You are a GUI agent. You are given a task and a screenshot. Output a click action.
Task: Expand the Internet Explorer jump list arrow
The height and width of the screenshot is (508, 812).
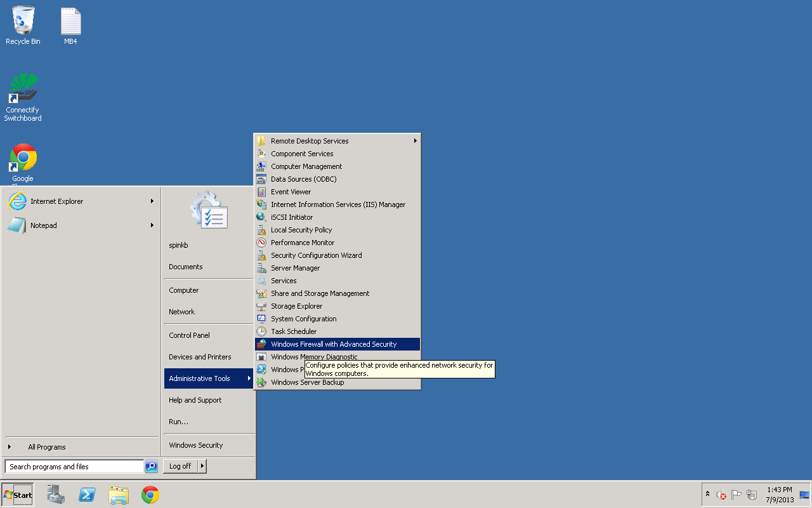click(x=152, y=201)
